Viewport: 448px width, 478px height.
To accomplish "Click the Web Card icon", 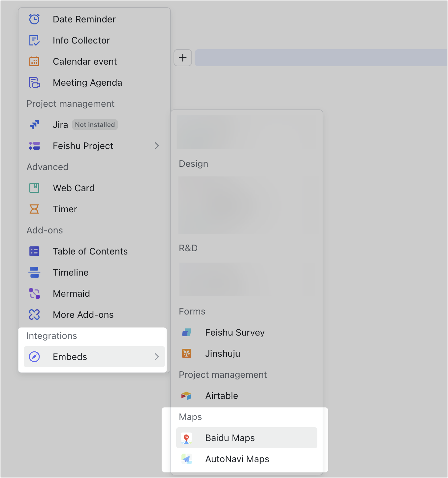I will pos(34,188).
